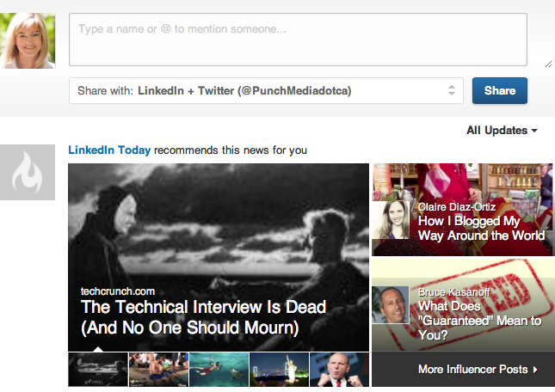Viewport: 555px width, 392px height.
Task: Click the blue Share button
Action: coord(500,91)
